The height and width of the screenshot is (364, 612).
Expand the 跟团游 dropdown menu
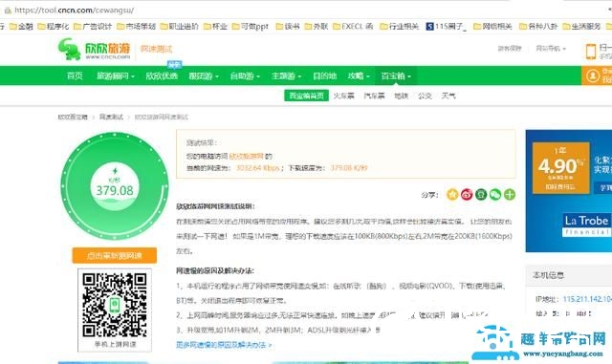pyautogui.click(x=204, y=76)
